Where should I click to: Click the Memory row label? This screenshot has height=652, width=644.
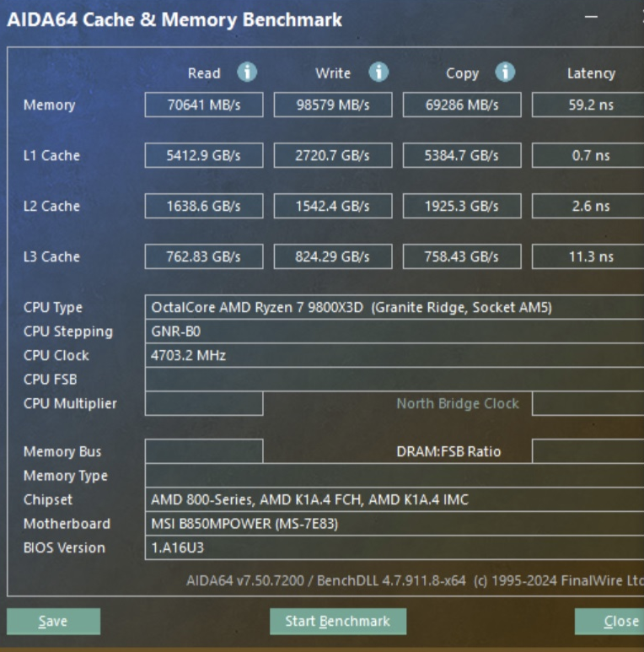pyautogui.click(x=50, y=105)
